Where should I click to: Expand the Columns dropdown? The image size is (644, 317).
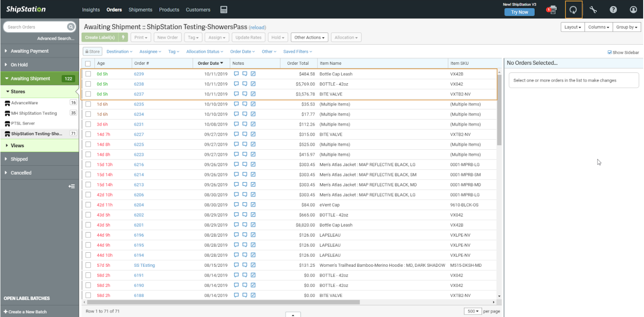click(x=598, y=27)
